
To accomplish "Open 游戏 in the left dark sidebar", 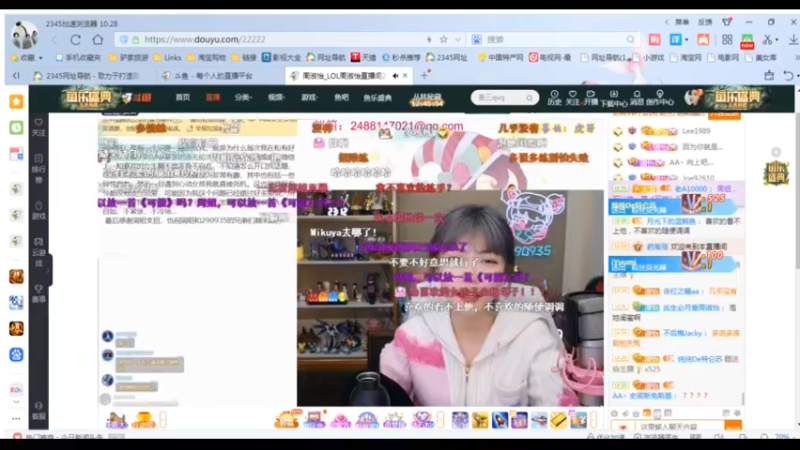I will tap(39, 210).
